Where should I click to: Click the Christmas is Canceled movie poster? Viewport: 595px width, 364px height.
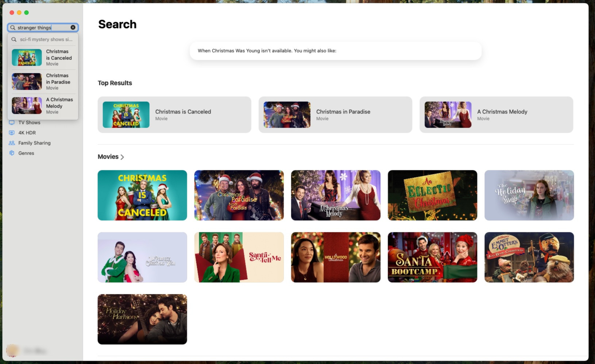(x=142, y=195)
